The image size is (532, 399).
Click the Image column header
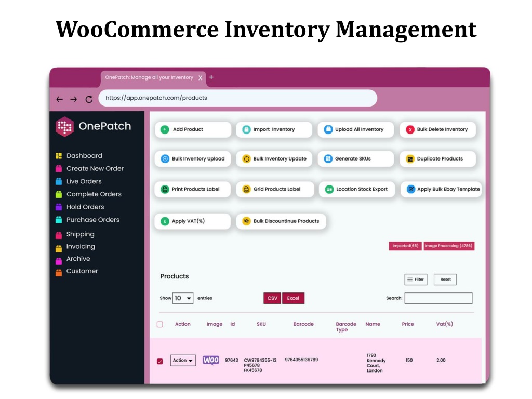[215, 324]
